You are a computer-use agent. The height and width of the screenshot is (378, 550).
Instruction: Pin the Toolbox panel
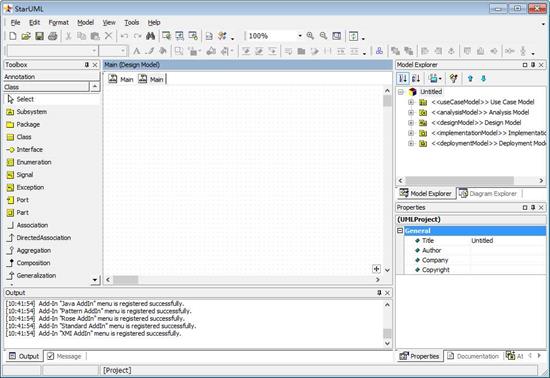(87, 65)
